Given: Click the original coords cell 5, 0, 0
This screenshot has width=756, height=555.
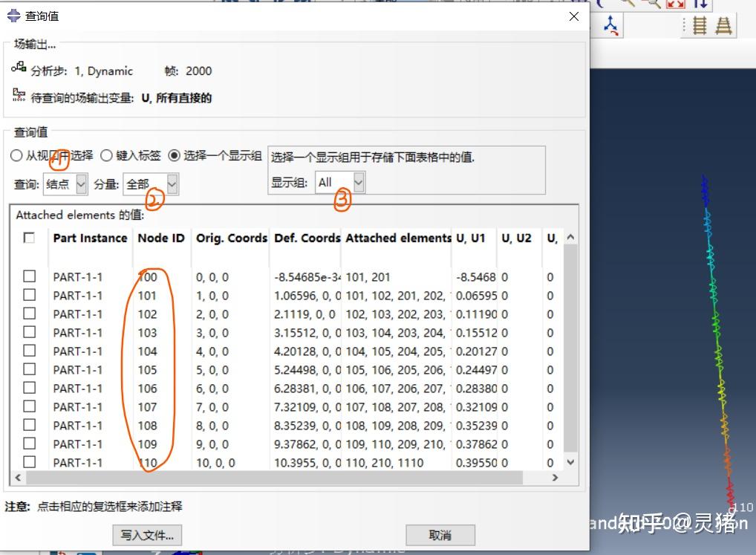Looking at the screenshot, I should coord(212,370).
